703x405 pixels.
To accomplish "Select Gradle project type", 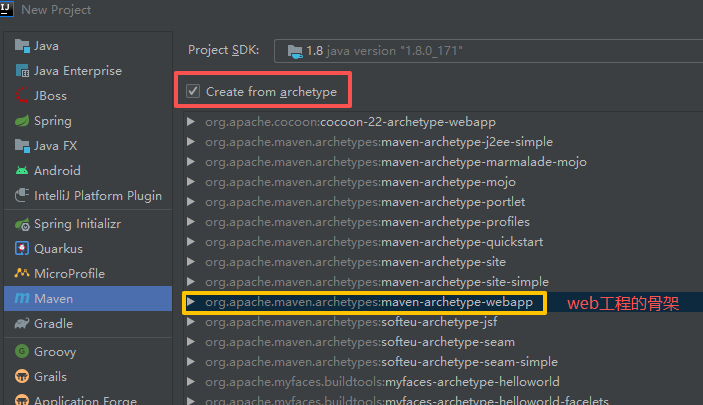I will point(88,323).
